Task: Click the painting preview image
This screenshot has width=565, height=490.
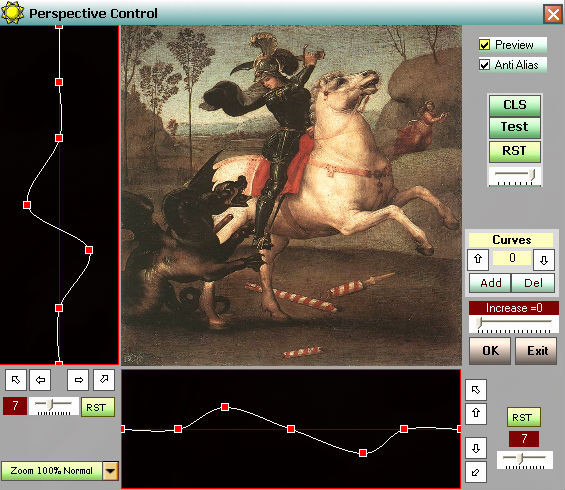Action: (291, 195)
